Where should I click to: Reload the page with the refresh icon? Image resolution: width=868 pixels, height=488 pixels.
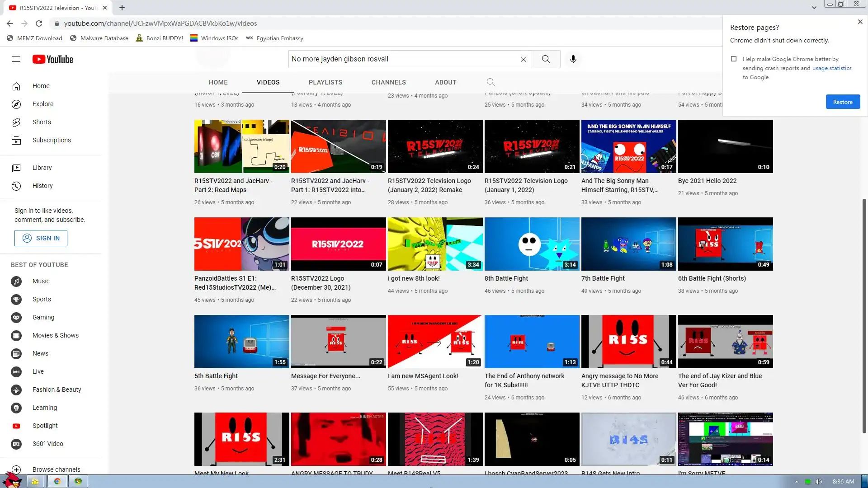point(39,23)
